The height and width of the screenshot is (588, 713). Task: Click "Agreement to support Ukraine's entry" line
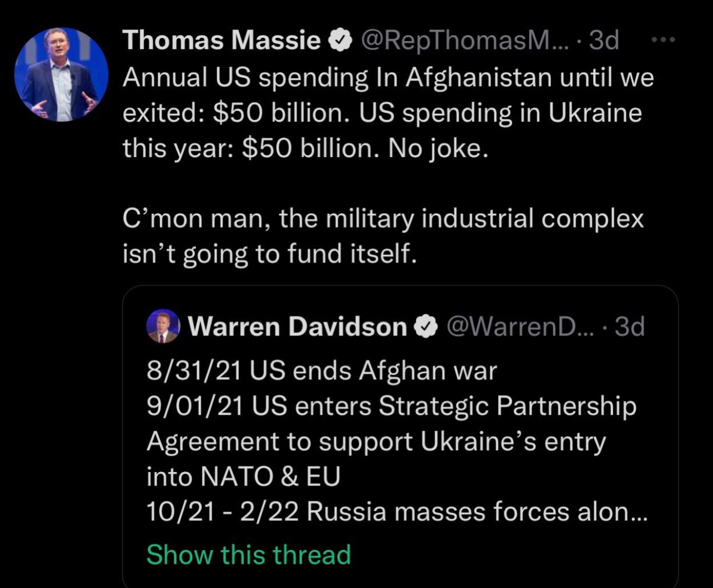(376, 441)
